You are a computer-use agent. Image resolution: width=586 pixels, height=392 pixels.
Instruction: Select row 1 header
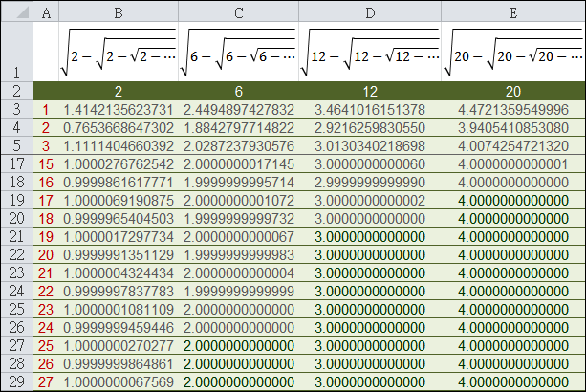[x=17, y=52]
